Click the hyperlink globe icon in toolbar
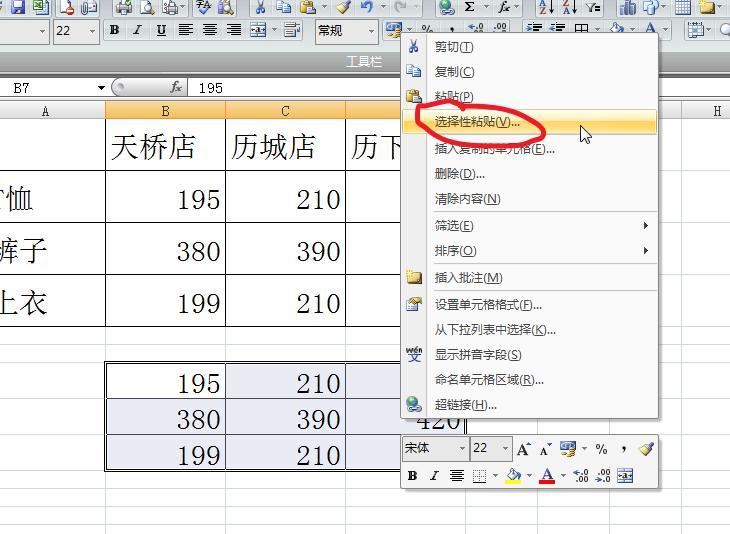 pyautogui.click(x=446, y=7)
